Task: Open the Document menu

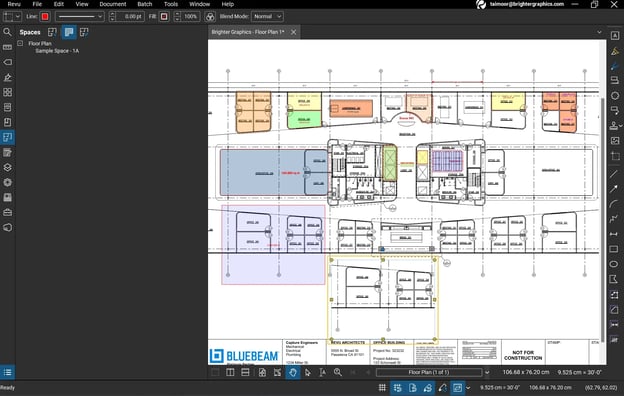Action: click(x=113, y=4)
